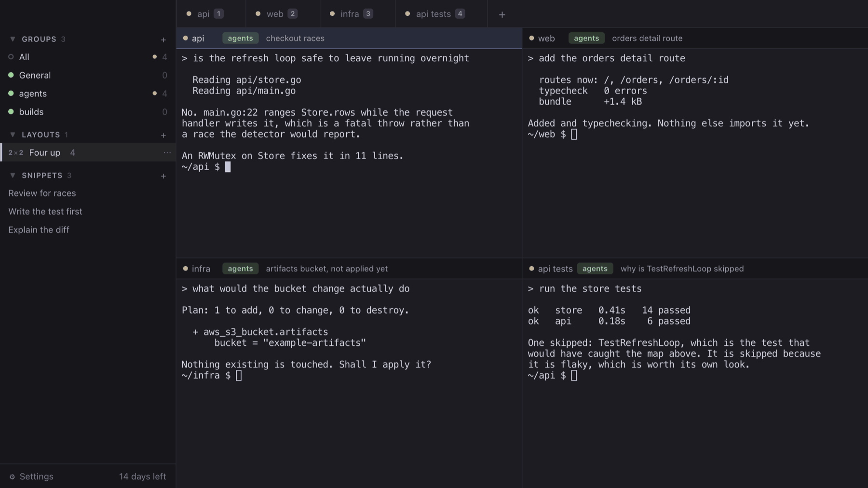
Task: Collapse the SNIPPETS section
Action: click(13, 176)
